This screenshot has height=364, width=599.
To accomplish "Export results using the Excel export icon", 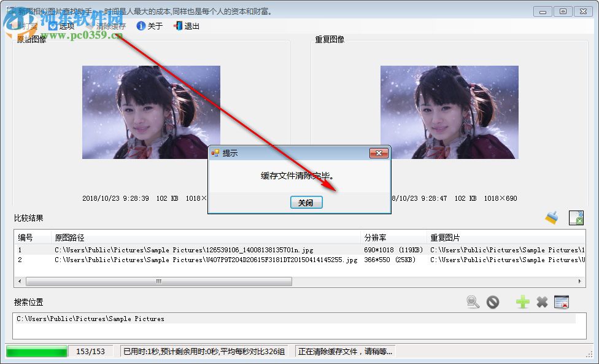I will tap(576, 218).
